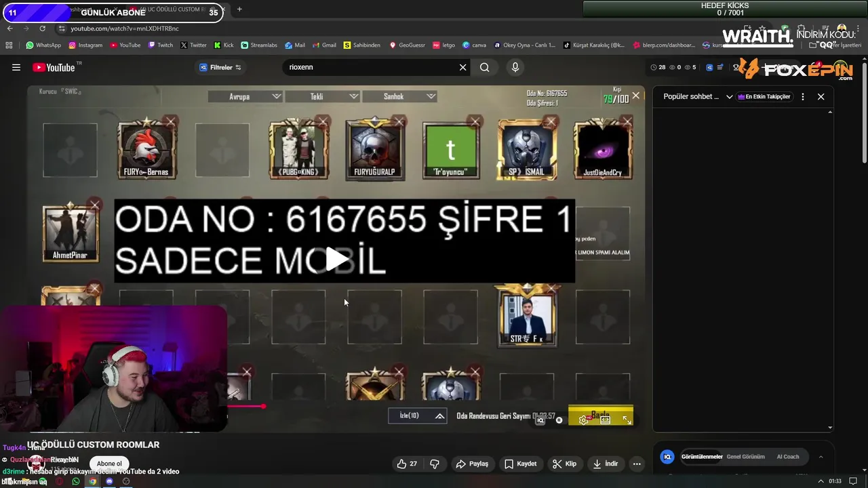Screen dimensions: 868x488
Task: Open Twitter bookmark
Action: tap(193, 45)
